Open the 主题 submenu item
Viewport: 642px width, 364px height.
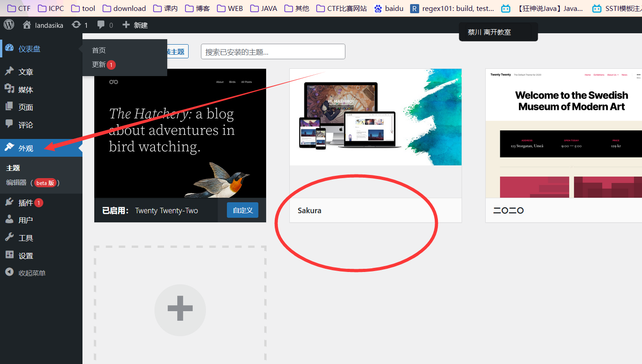[13, 168]
